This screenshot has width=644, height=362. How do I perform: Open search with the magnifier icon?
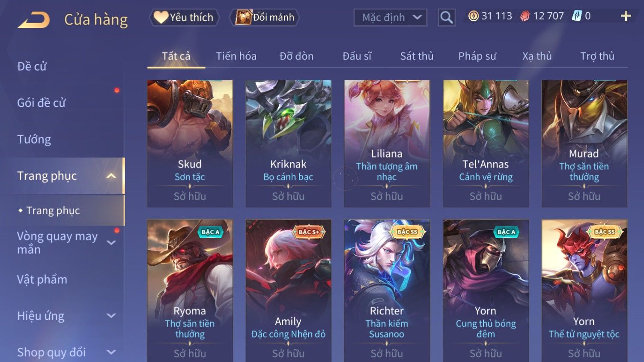coord(446,18)
